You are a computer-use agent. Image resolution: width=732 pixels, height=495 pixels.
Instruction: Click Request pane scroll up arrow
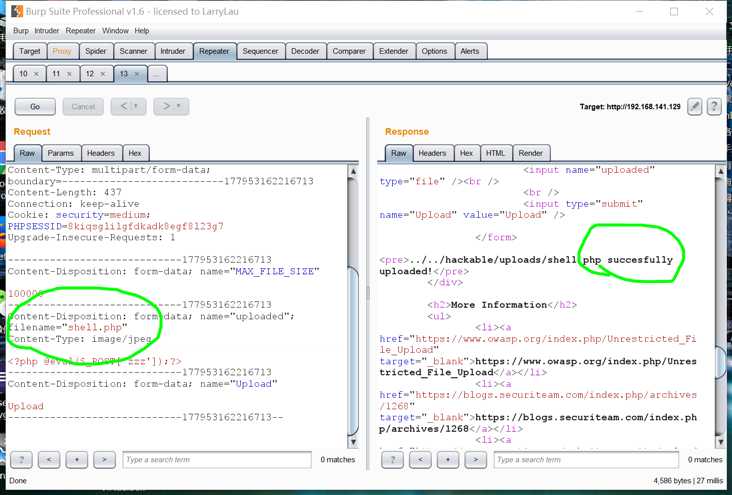coord(353,171)
